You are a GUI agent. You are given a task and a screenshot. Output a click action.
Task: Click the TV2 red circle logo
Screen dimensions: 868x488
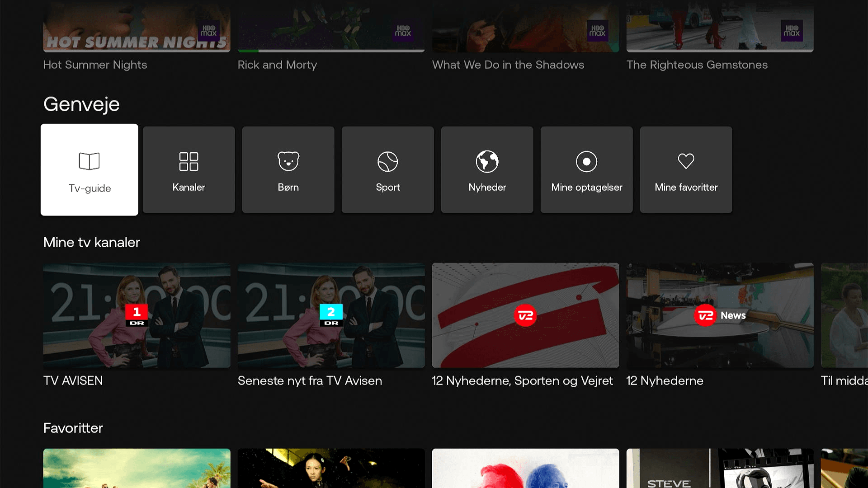(525, 315)
